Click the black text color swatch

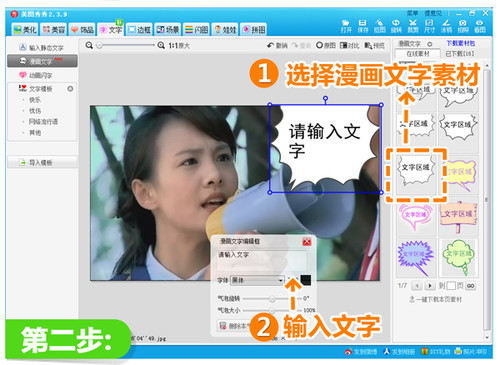(306, 280)
